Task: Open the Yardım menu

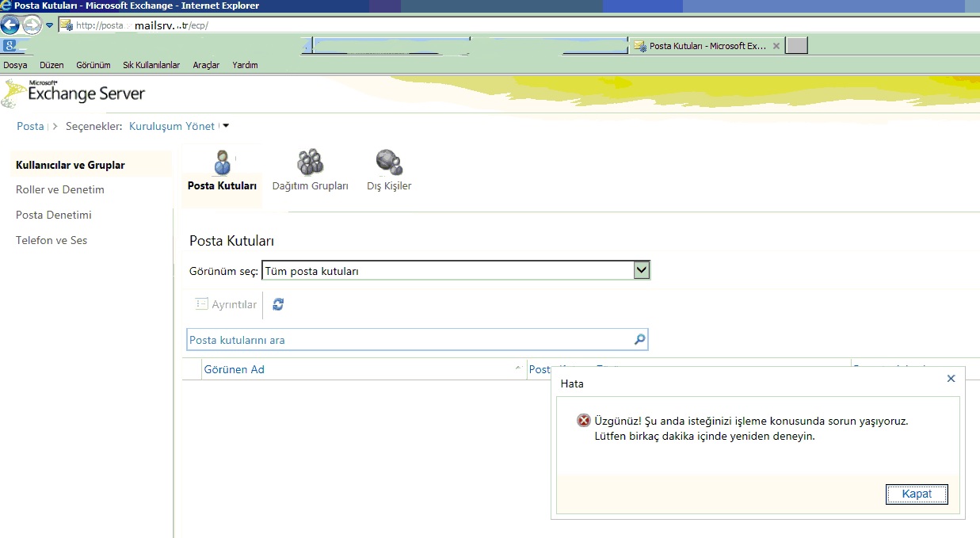Action: point(245,65)
